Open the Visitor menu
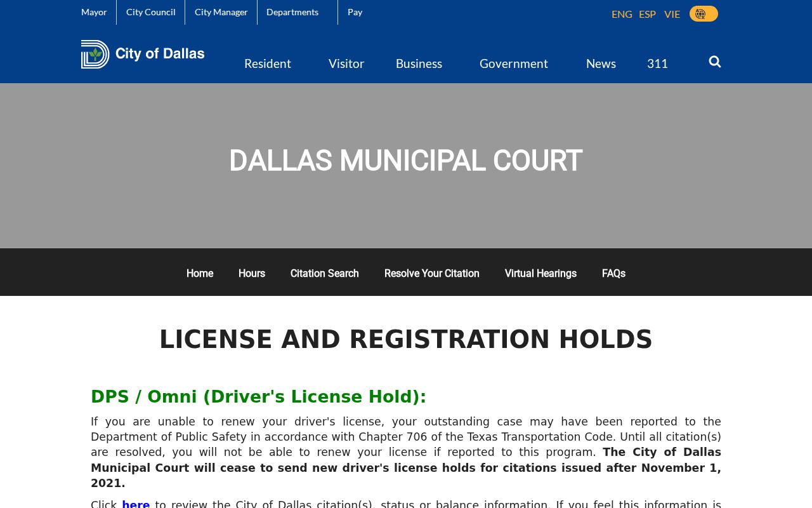This screenshot has width=812, height=508. (346, 63)
